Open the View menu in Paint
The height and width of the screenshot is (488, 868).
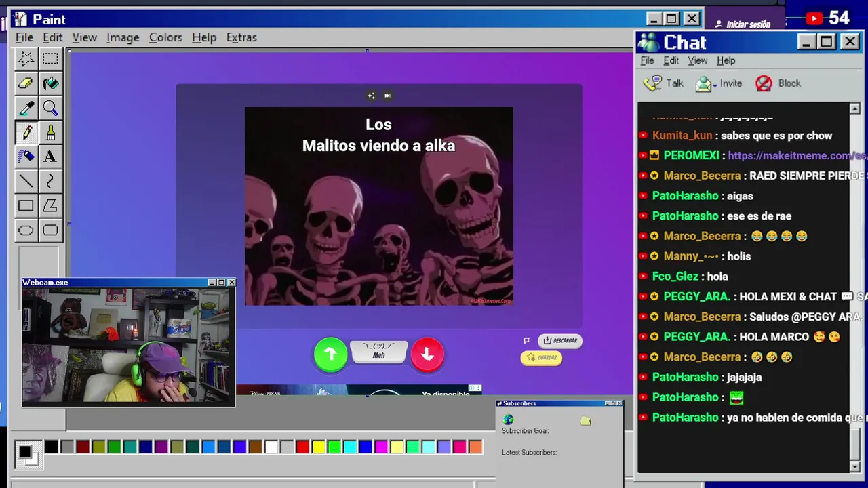tap(85, 37)
